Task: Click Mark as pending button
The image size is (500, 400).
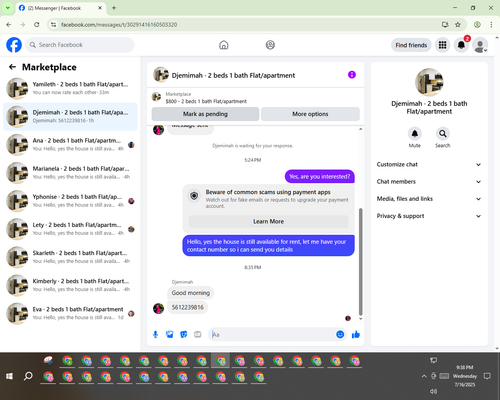Action: click(205, 114)
